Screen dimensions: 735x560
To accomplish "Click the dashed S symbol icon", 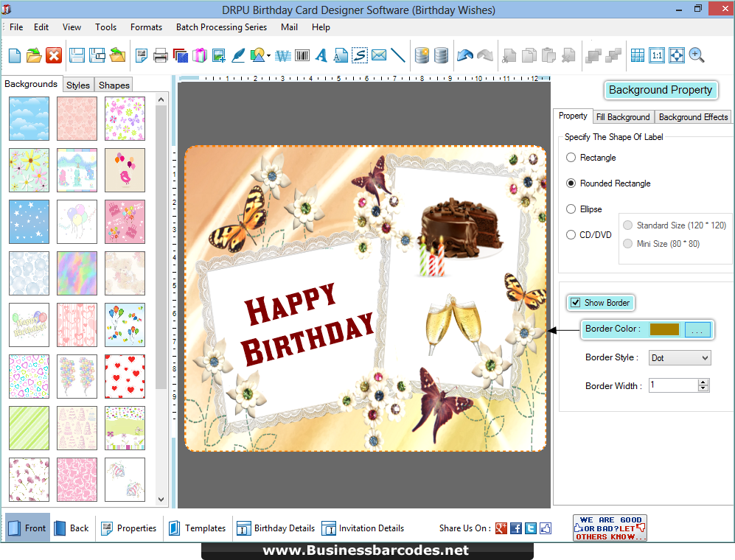I will (360, 56).
